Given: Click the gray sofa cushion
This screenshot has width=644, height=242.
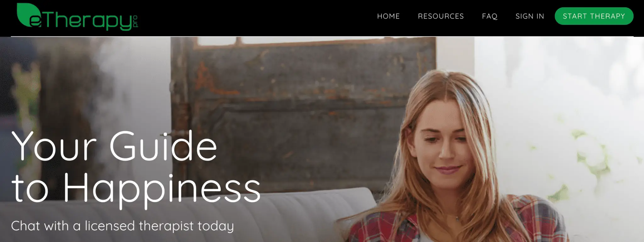Looking at the screenshot, I should (189, 220).
